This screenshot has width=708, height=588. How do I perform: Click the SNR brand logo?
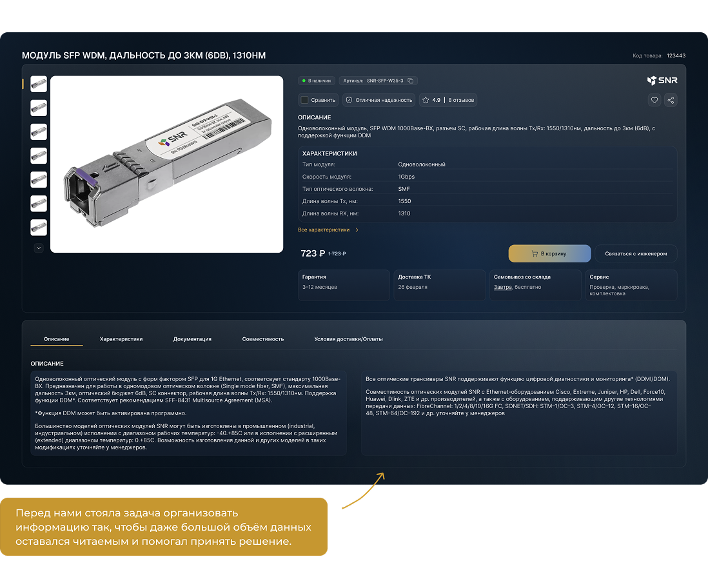pyautogui.click(x=662, y=81)
